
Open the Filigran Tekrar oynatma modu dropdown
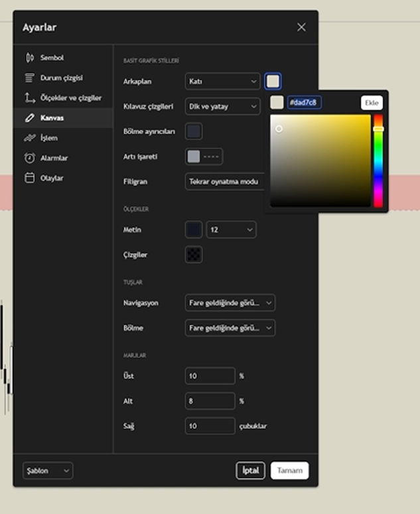[225, 182]
